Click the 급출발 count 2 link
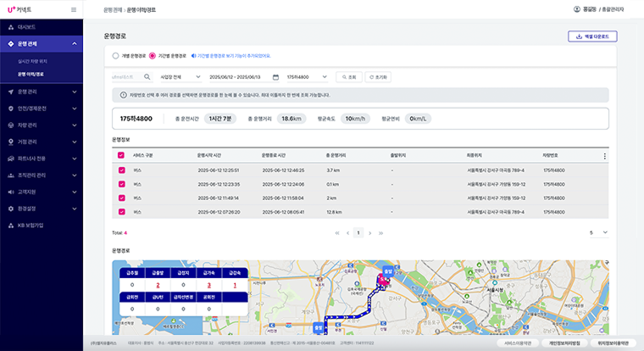Viewport: 644px width, 351px height. click(x=158, y=285)
